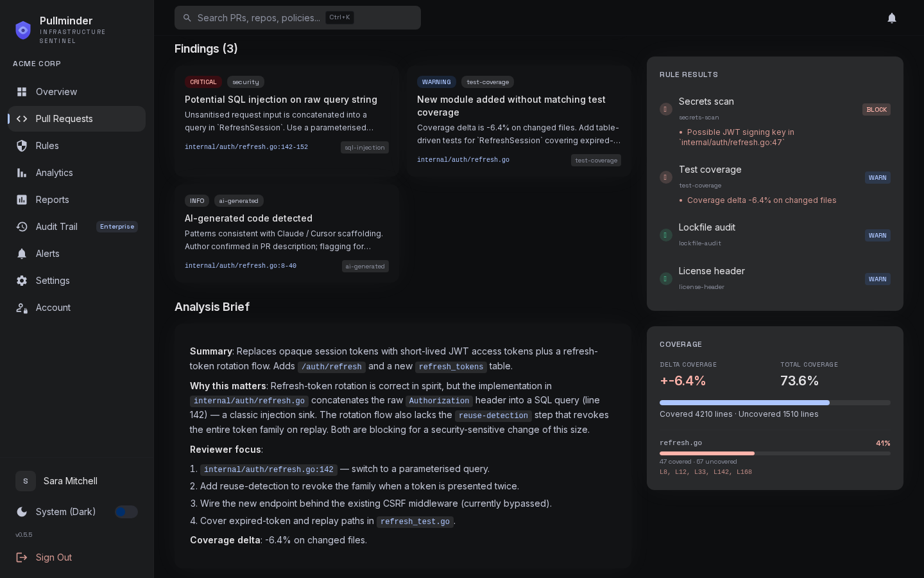Click WARN badge on License header

878,279
